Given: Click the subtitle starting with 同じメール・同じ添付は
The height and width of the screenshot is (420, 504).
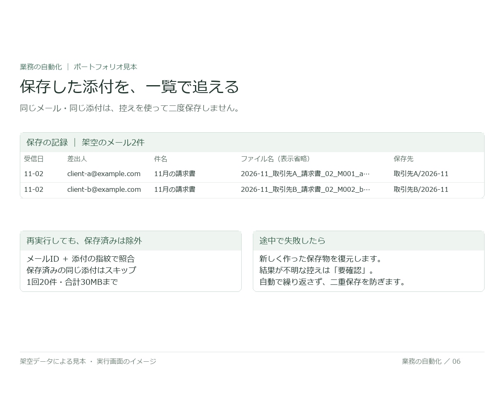Looking at the screenshot, I should 131,108.
